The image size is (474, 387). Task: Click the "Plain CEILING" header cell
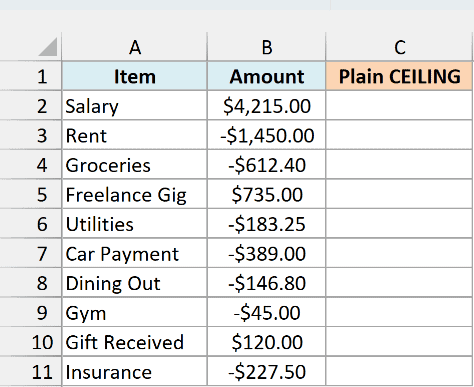click(399, 76)
